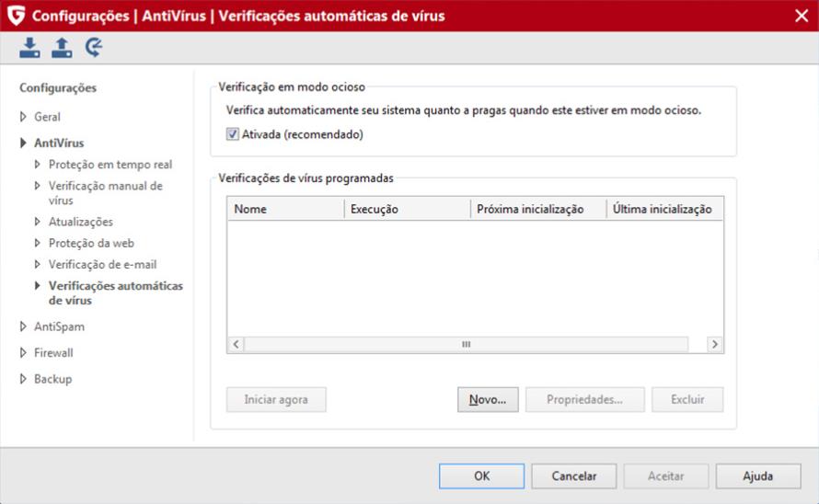Confirm settings with OK
Screen dimensions: 819x504
coord(481,476)
